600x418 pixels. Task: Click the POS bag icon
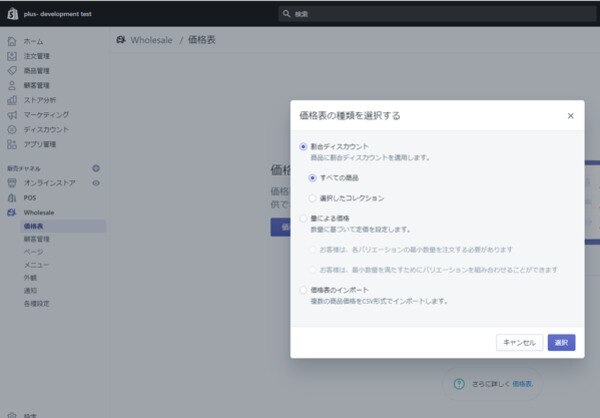click(x=12, y=198)
